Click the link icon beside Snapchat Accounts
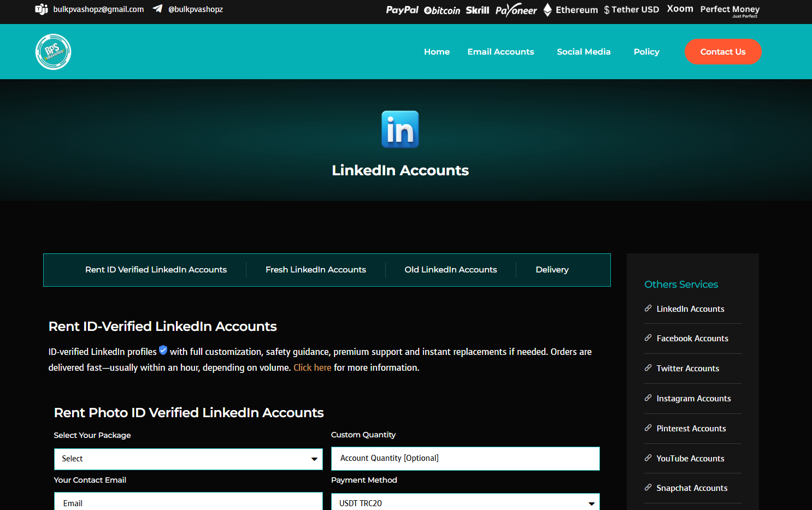812x510 pixels. [x=648, y=488]
